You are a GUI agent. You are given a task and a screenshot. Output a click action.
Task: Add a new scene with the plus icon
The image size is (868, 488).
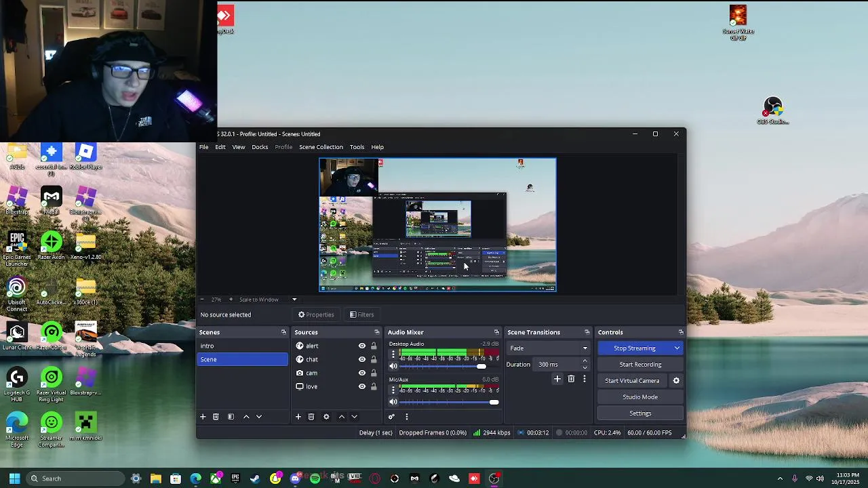click(202, 417)
